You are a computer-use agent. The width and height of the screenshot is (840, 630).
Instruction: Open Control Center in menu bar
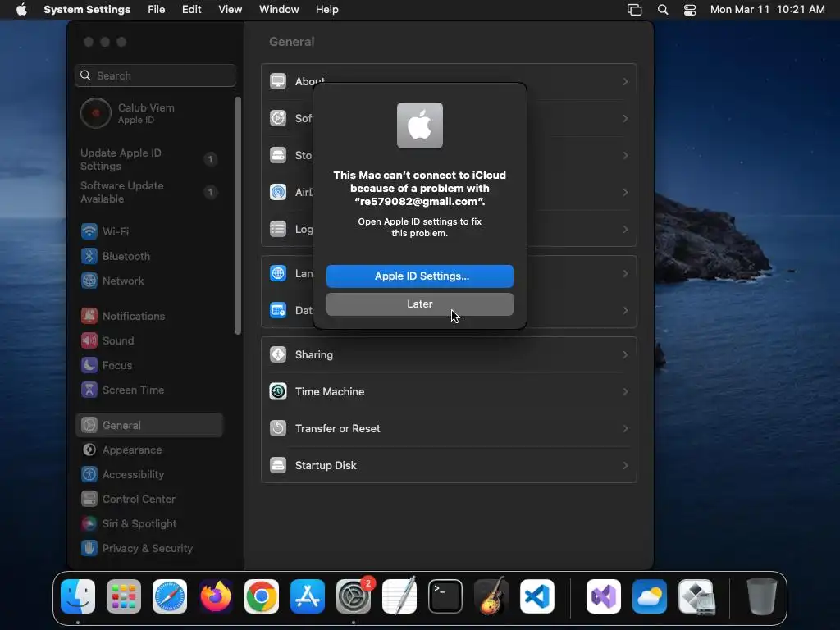pyautogui.click(x=689, y=10)
